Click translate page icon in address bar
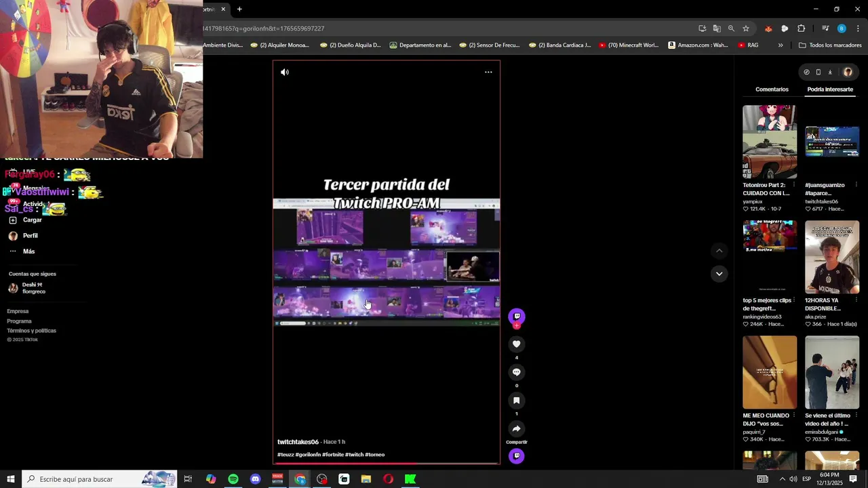Viewport: 868px width, 488px height. coord(717,28)
